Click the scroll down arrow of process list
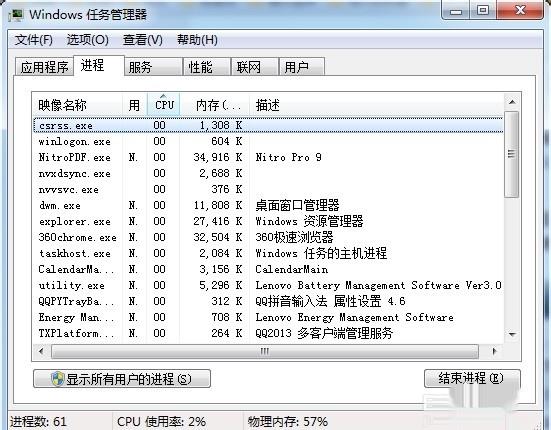 (x=512, y=334)
